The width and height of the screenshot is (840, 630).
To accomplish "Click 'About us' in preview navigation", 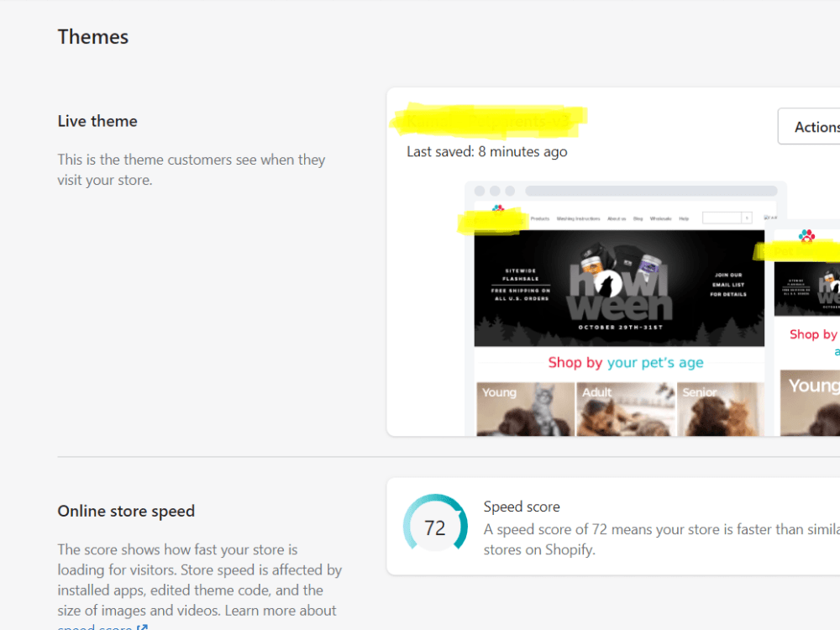I will (x=617, y=218).
